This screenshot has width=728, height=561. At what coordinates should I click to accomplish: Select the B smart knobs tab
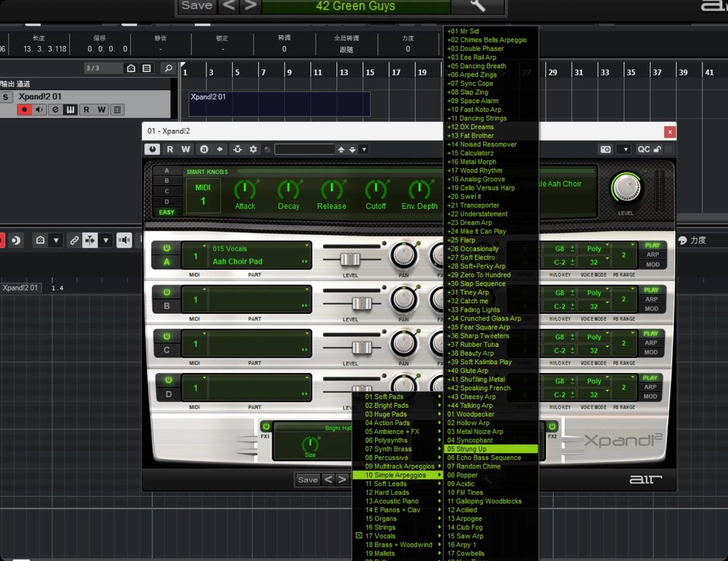167,181
